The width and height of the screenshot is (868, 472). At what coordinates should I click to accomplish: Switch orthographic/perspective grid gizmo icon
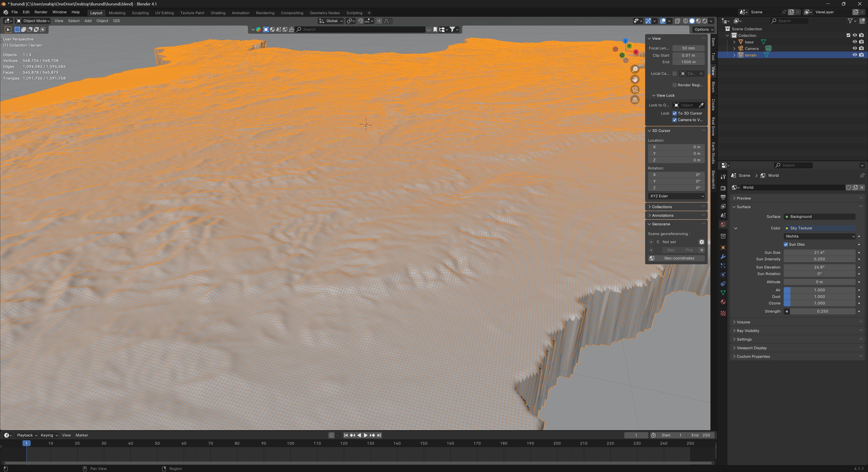coord(635,100)
